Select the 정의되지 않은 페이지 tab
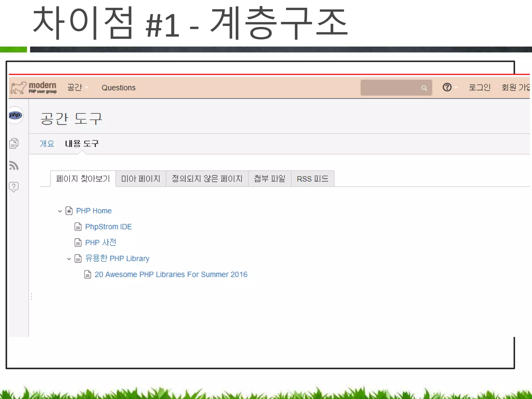 [207, 179]
